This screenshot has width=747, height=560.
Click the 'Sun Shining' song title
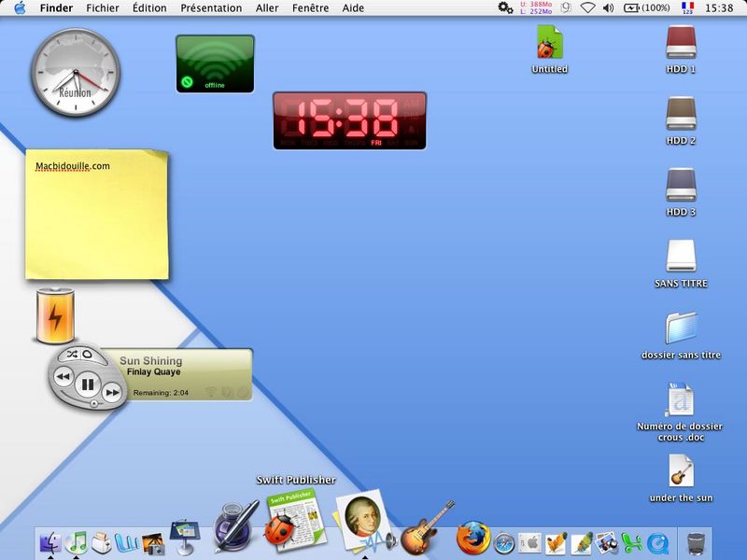pos(151,360)
